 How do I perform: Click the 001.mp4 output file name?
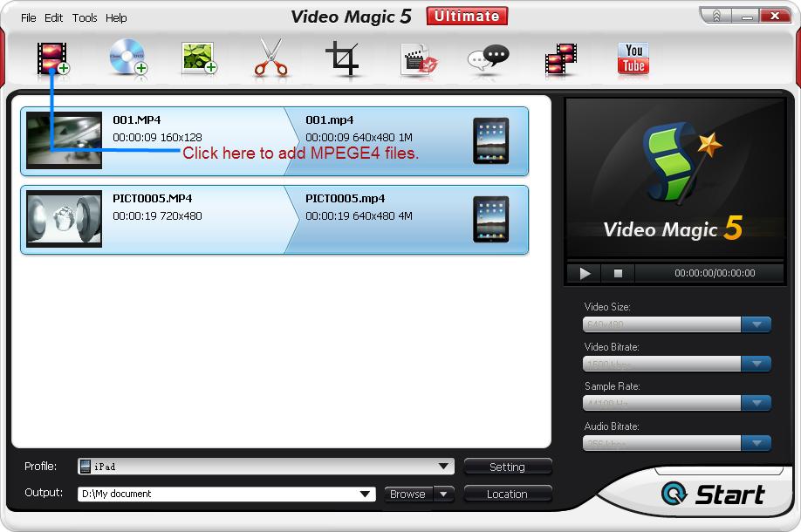click(329, 120)
